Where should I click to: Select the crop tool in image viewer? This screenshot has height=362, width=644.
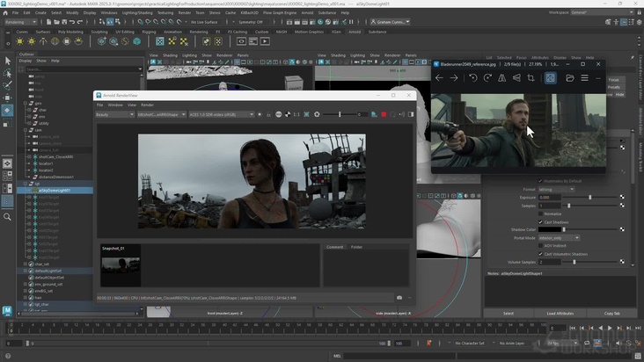(x=531, y=78)
